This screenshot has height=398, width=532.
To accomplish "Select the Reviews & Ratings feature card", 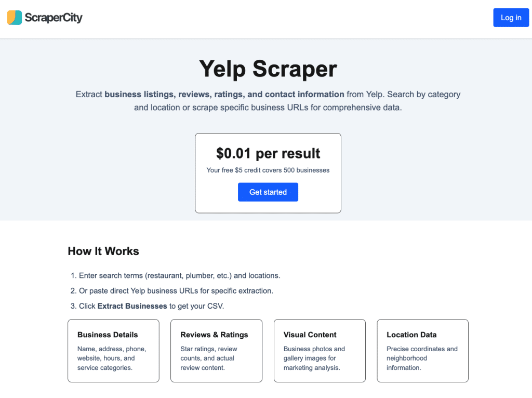I will [x=216, y=351].
